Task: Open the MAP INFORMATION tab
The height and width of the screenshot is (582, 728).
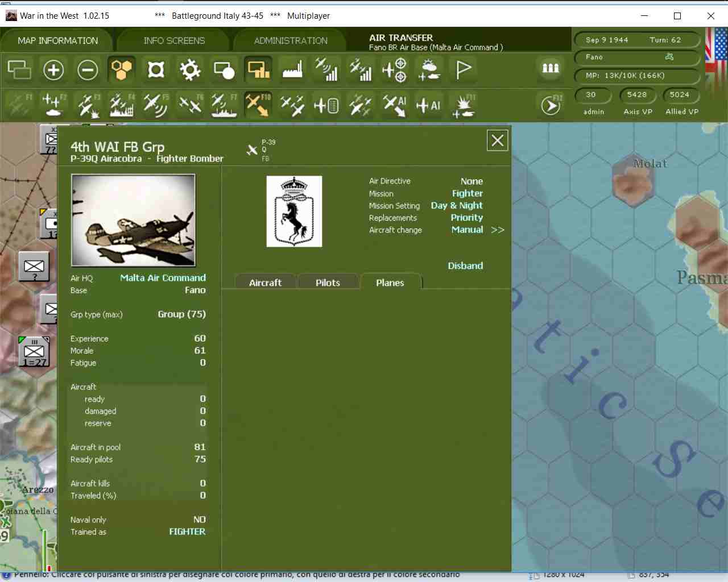Action: (x=57, y=41)
